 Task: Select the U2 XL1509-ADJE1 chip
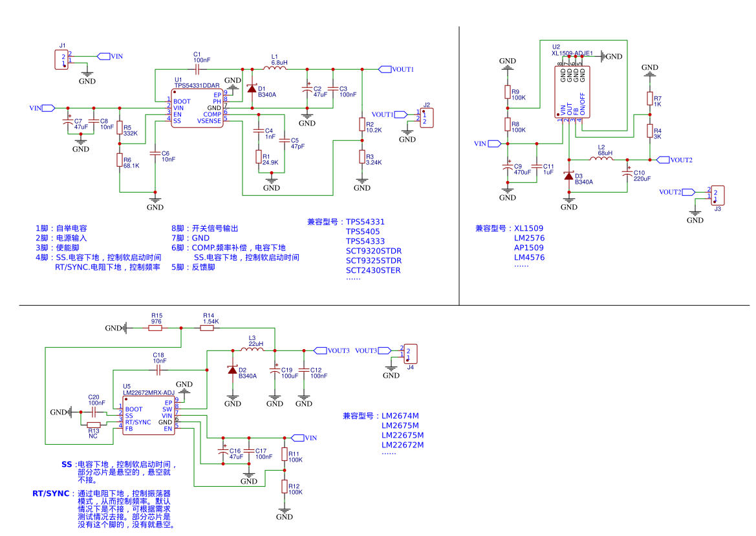(x=572, y=92)
